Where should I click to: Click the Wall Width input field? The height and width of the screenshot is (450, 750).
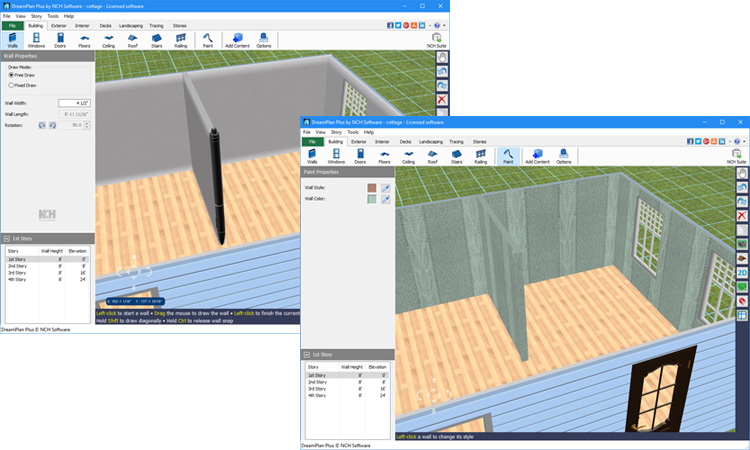[x=75, y=103]
